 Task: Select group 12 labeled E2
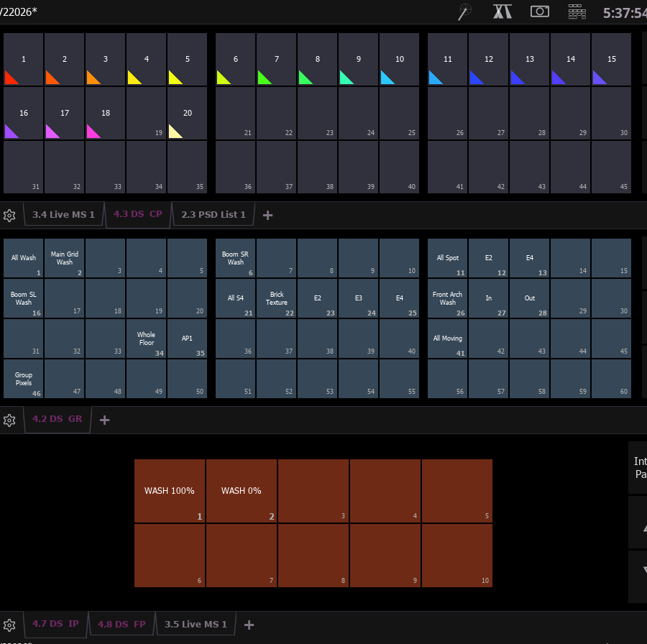(489, 258)
